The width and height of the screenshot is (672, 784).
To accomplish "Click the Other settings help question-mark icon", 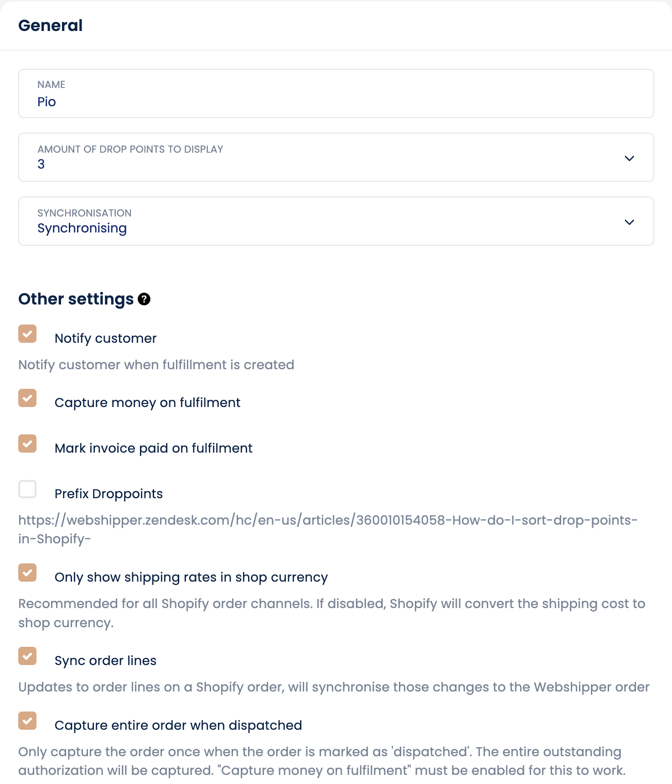I will coord(144,299).
